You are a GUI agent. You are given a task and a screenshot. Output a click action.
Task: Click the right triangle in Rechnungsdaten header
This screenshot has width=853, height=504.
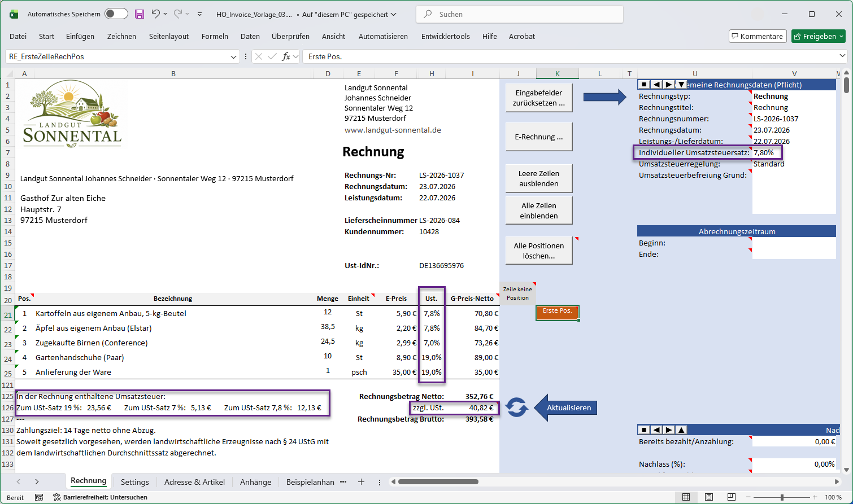pos(669,85)
